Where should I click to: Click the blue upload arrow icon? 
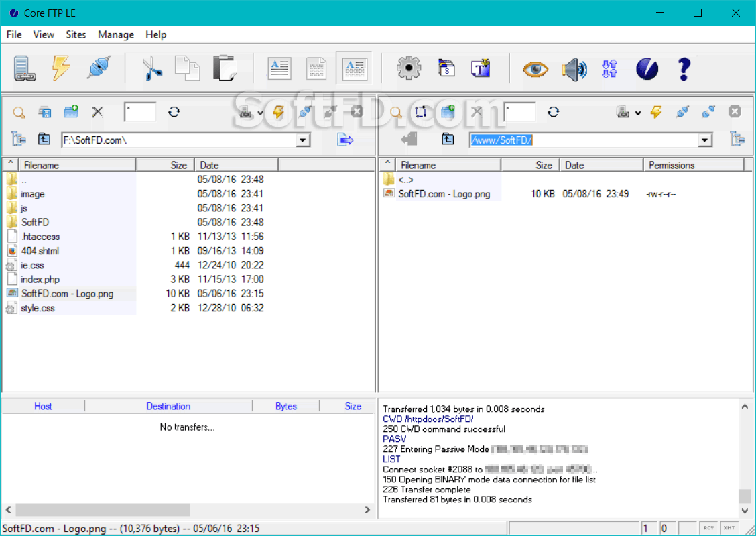point(345,140)
